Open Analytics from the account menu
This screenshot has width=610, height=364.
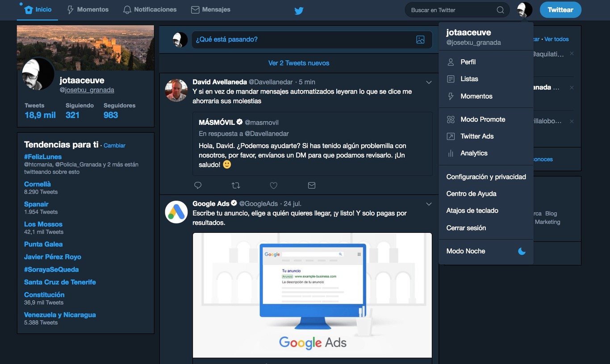[x=474, y=153]
